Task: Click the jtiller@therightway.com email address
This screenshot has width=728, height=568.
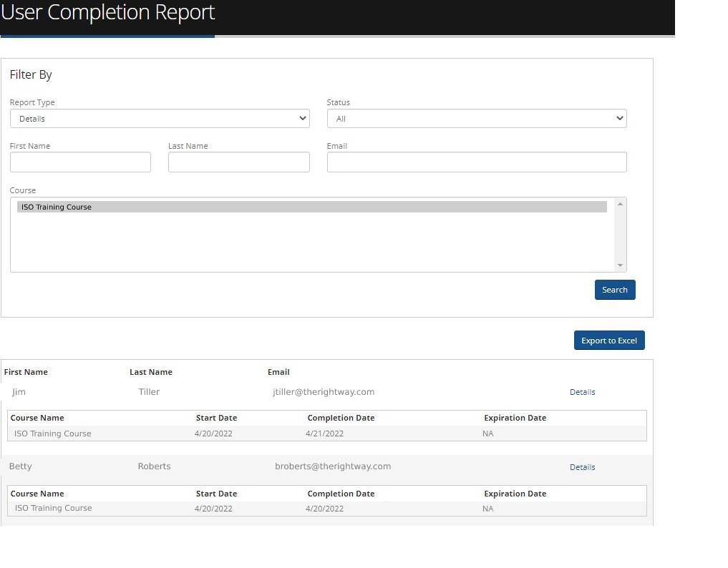Action: coord(324,392)
